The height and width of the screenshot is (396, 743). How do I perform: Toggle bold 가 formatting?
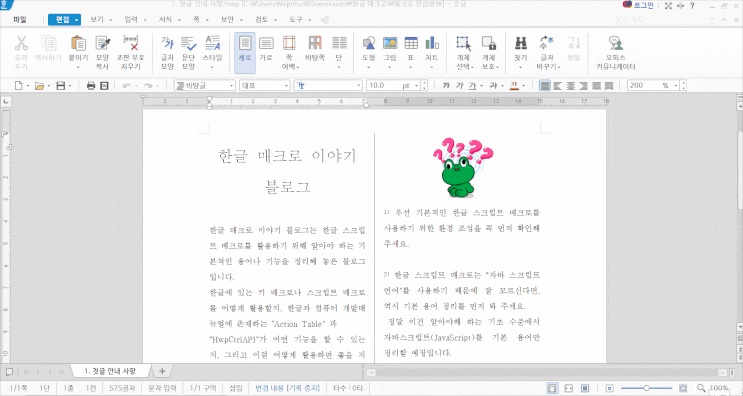click(x=446, y=86)
